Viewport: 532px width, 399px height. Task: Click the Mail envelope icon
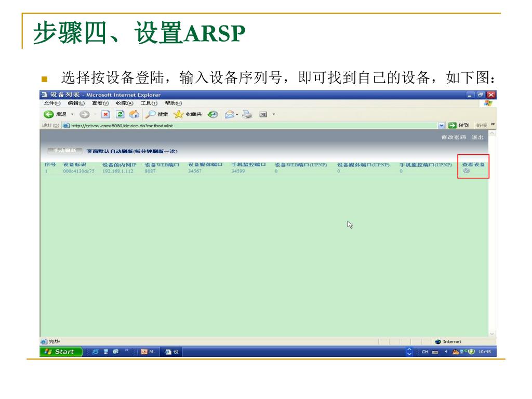click(230, 114)
